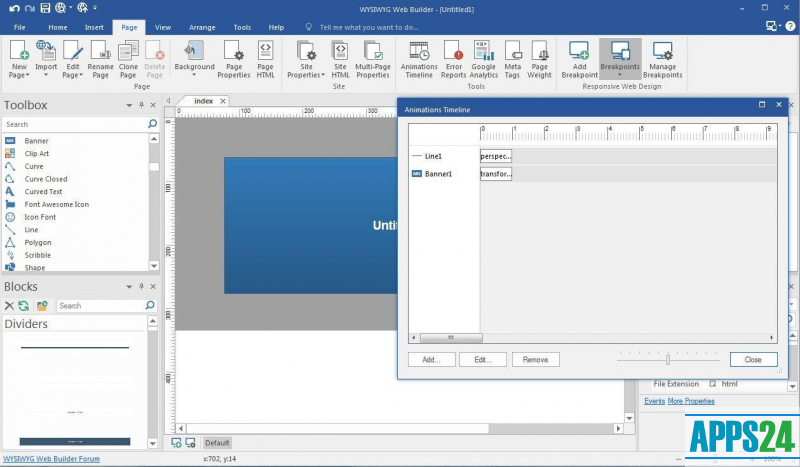Image resolution: width=800 pixels, height=467 pixels.
Task: Open Page HTML editor
Action: [265, 58]
